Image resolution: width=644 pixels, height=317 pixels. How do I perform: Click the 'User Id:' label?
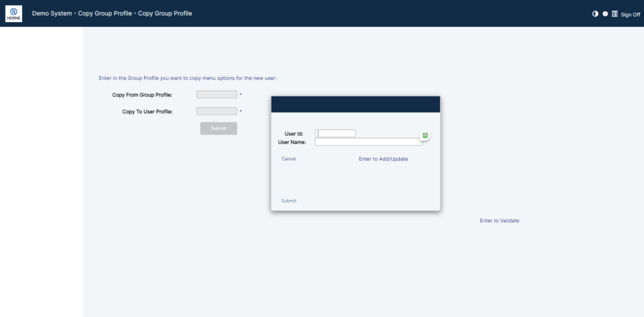(x=294, y=134)
